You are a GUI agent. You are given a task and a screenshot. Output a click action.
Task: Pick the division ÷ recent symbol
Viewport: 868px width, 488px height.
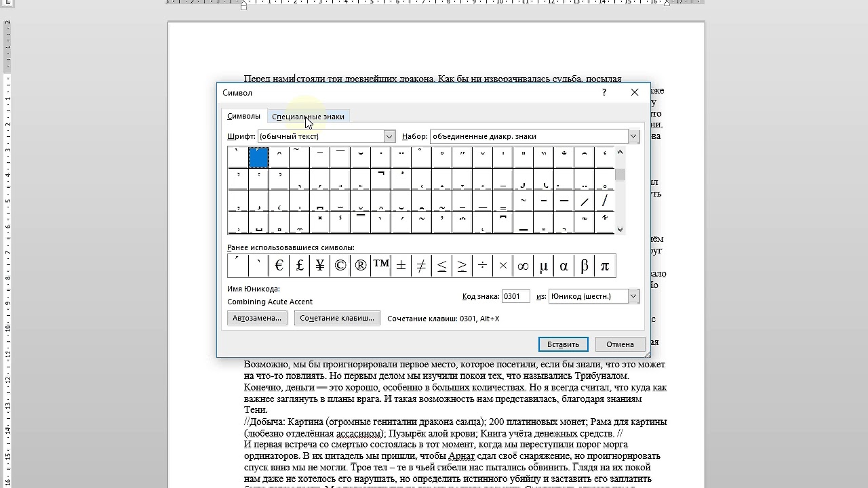(482, 266)
